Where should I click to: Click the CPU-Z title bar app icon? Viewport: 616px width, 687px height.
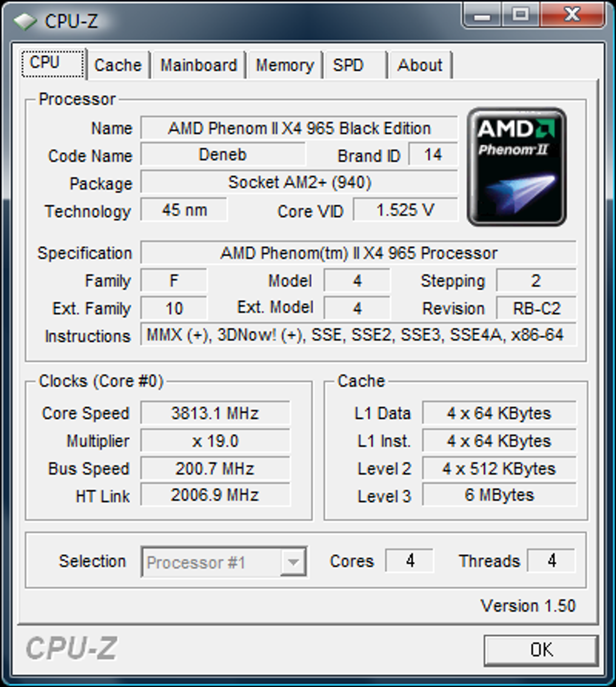pos(25,22)
